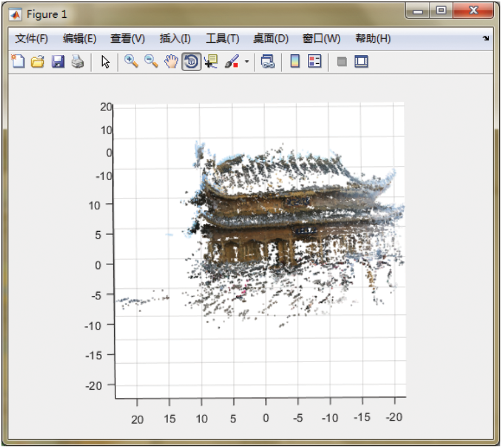
Task: Click the Link Plot icon
Action: coord(268,62)
